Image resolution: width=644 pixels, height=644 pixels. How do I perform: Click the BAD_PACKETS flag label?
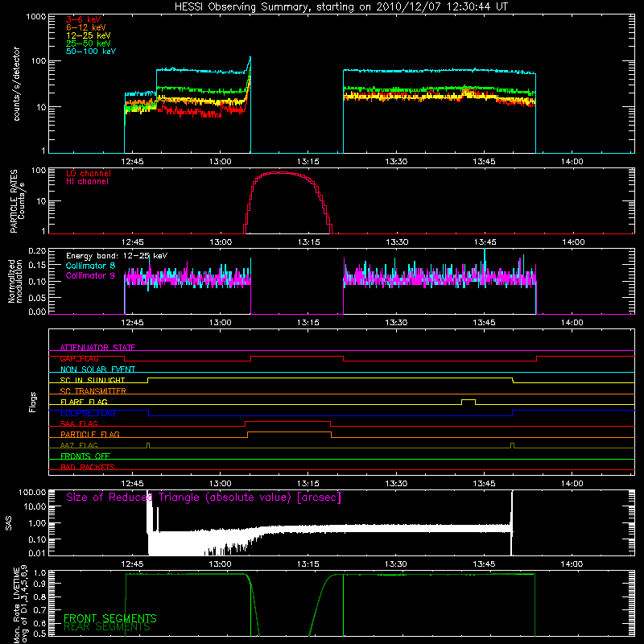88,467
